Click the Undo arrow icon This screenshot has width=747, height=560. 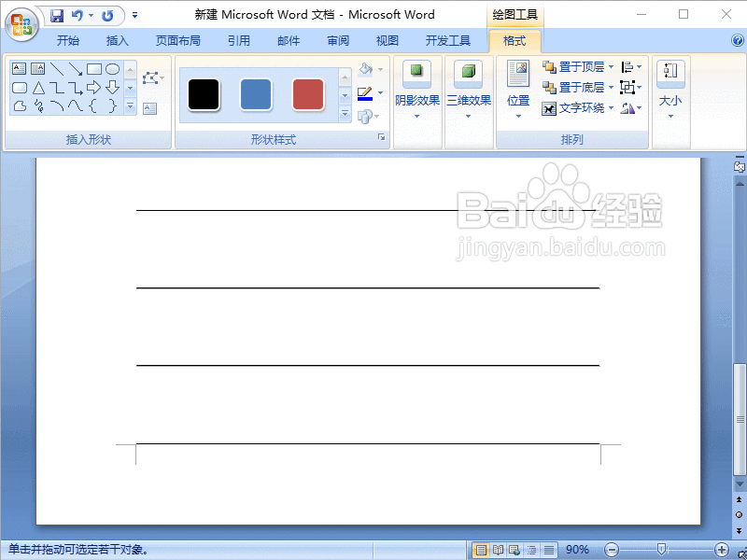coord(76,15)
